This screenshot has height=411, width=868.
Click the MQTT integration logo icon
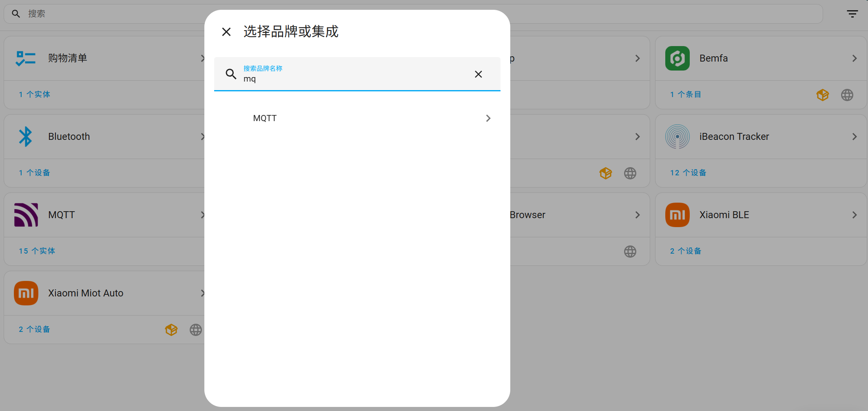coord(26,214)
